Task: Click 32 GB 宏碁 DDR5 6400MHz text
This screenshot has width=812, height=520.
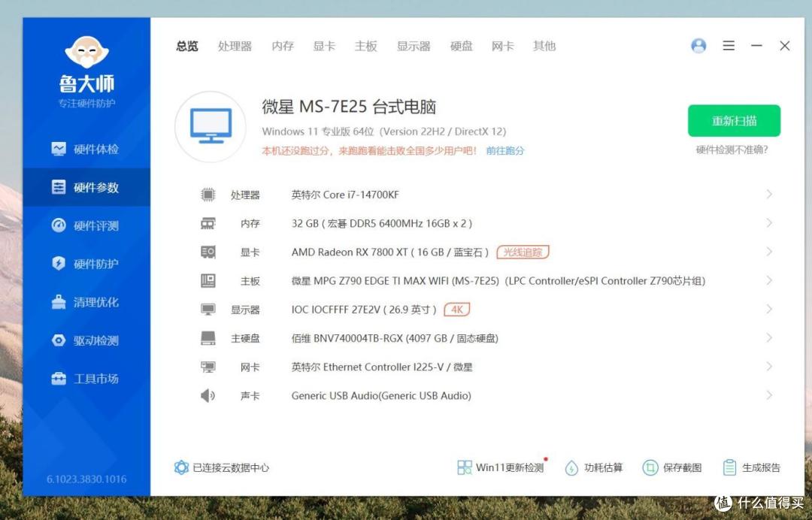Action: coord(382,223)
